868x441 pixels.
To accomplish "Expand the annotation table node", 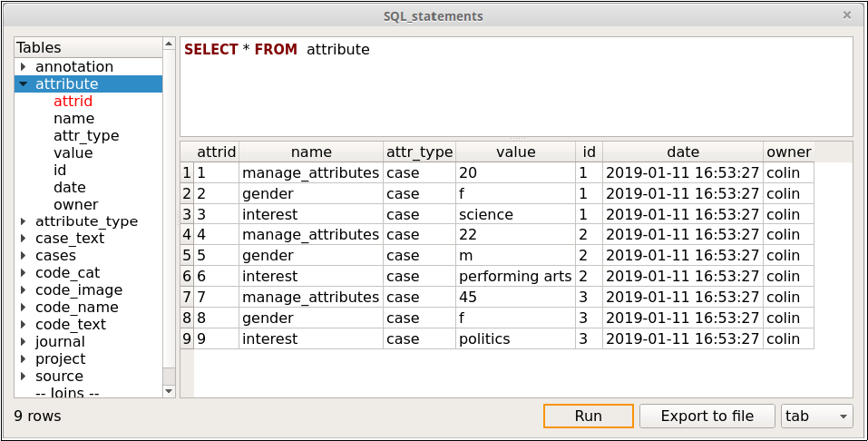I will click(x=24, y=67).
